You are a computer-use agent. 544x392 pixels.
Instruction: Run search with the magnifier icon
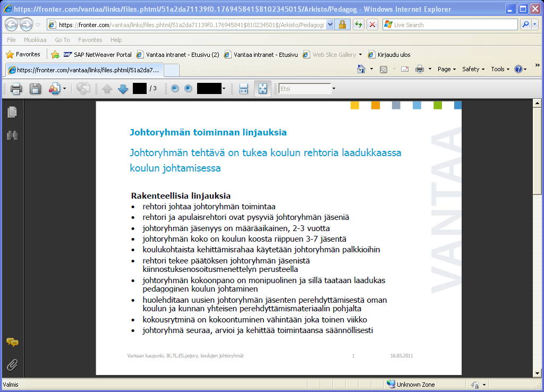(525, 24)
